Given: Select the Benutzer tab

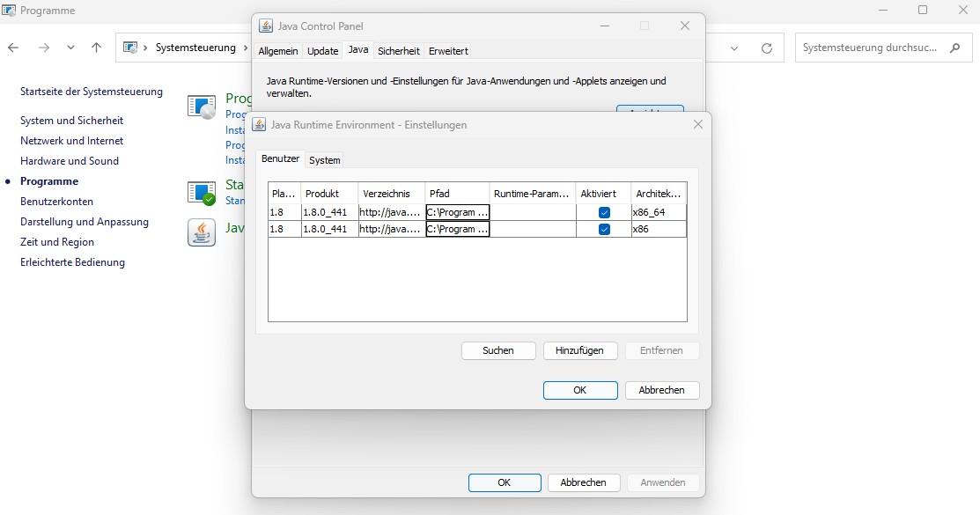Looking at the screenshot, I should click(280, 159).
